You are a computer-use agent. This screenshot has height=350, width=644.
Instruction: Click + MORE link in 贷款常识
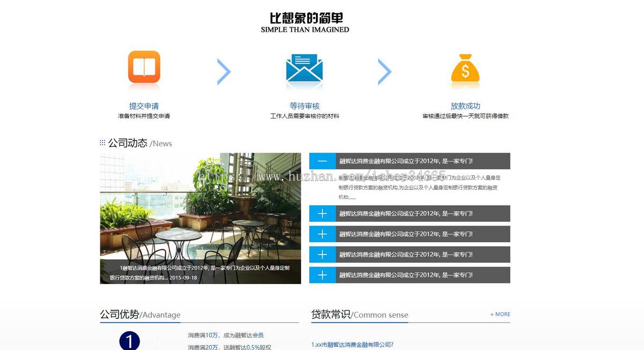pos(500,314)
